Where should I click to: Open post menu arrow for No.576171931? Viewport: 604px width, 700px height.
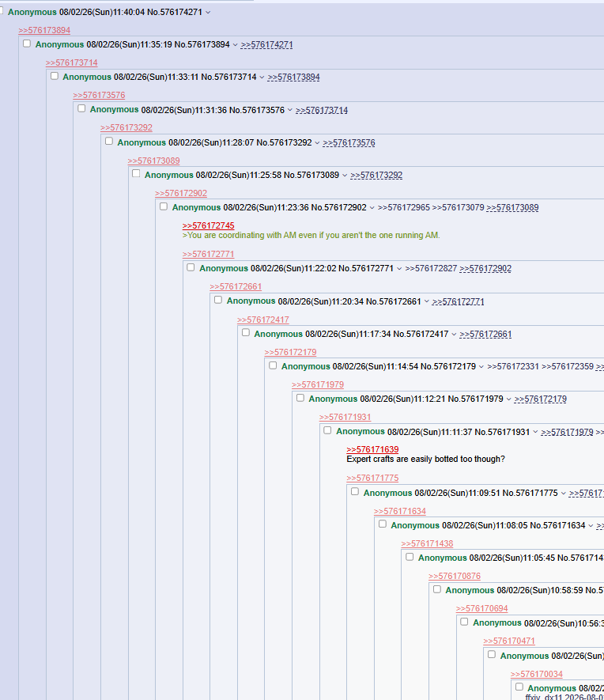coord(535,432)
